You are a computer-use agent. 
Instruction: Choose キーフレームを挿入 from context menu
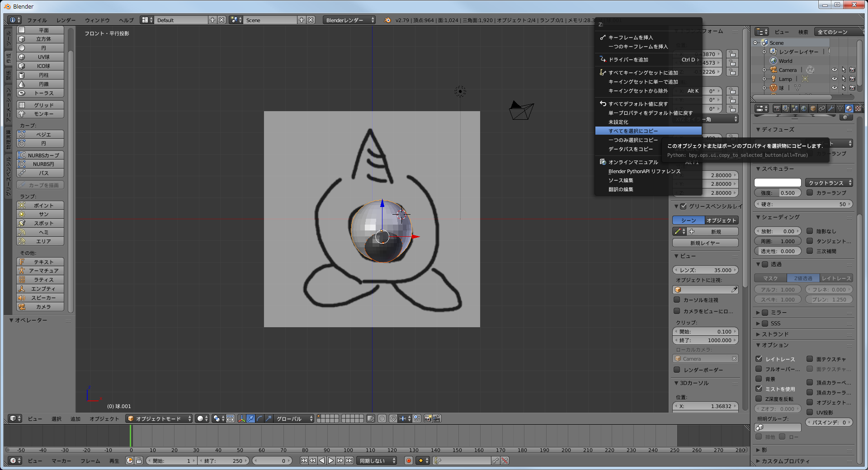tap(648, 38)
